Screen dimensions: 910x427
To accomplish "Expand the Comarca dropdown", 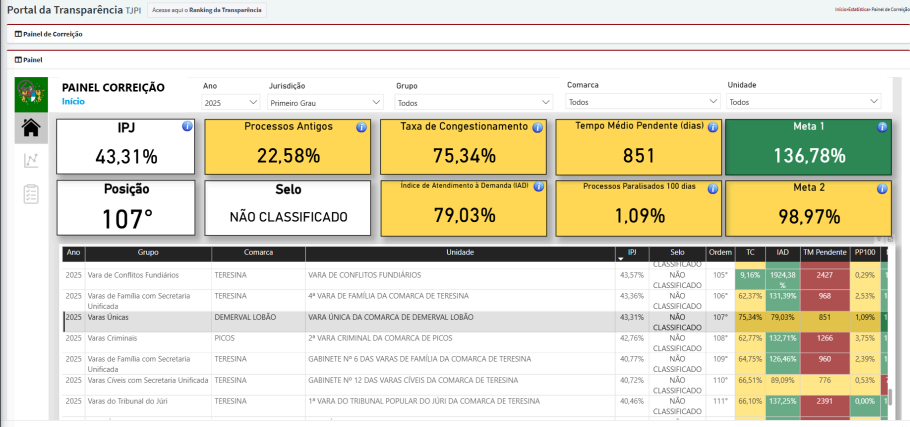I will (643, 102).
